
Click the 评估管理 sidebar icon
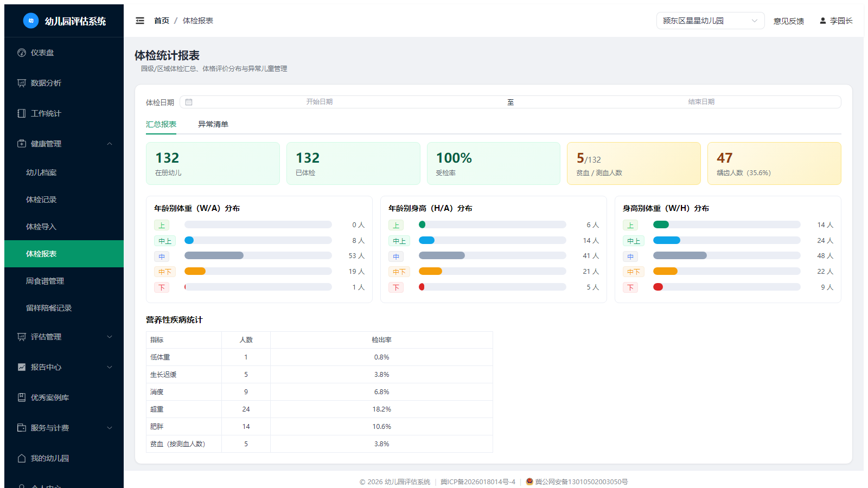[22, 337]
